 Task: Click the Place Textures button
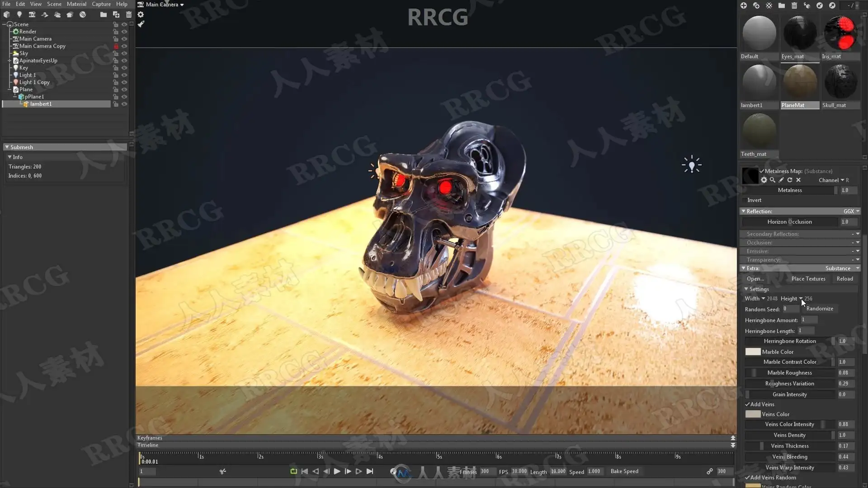pyautogui.click(x=808, y=279)
